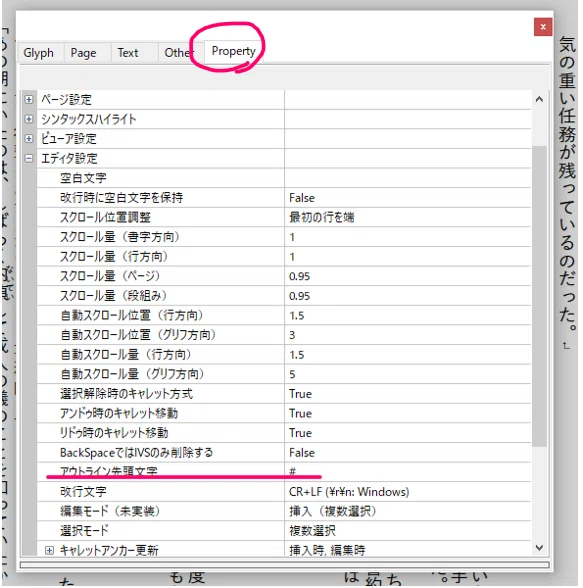Click CR+LF (¥r¥n: Windows) value
The height and width of the screenshot is (588, 583).
pos(349,492)
